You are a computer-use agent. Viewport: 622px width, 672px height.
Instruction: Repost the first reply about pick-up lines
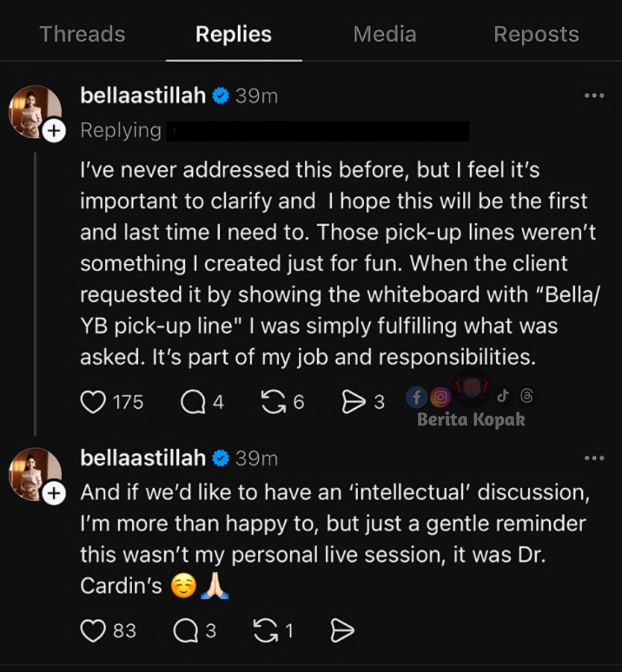click(x=273, y=402)
